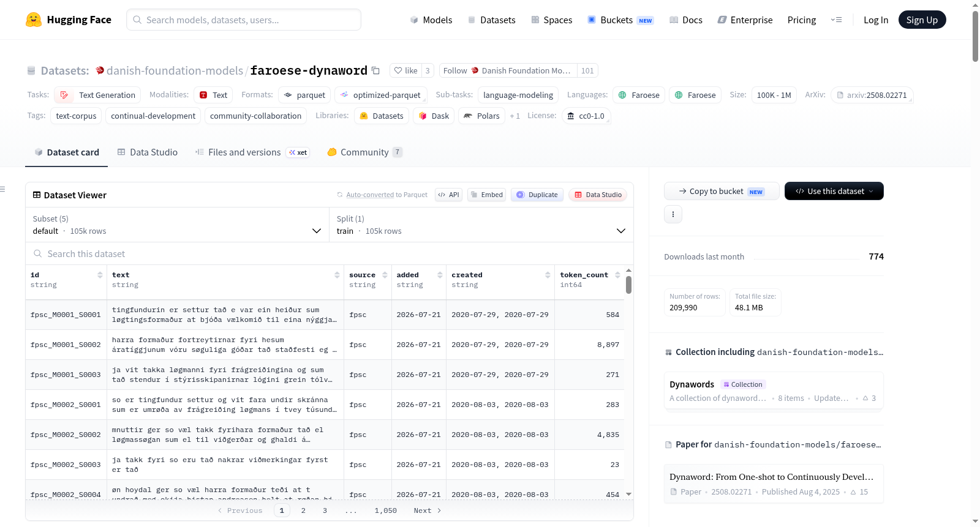Click the Pricing link
The height and width of the screenshot is (527, 980).
pos(802,20)
